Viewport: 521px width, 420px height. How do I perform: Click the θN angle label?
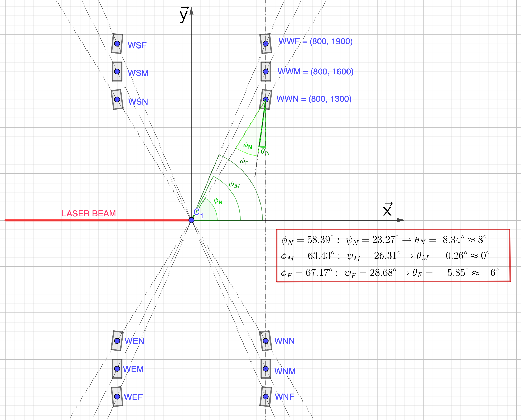point(265,151)
